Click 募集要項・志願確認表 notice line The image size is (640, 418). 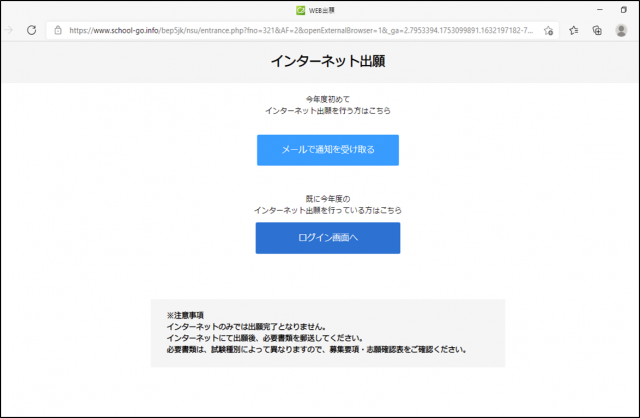point(317,349)
